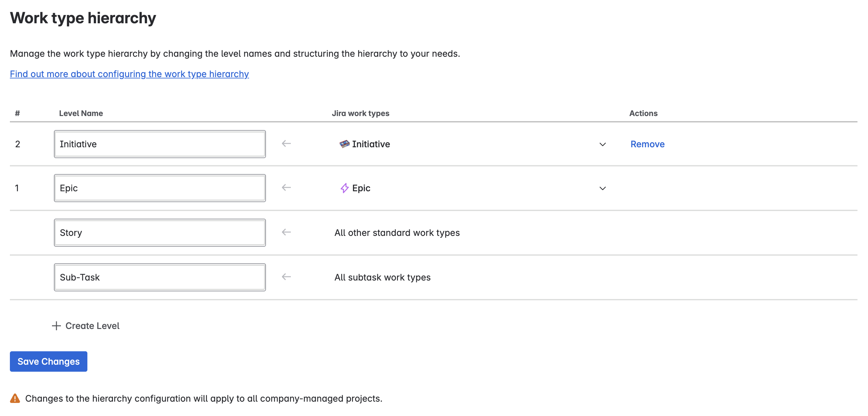This screenshot has width=868, height=416.
Task: Expand the Initiative work types dropdown
Action: coord(603,144)
